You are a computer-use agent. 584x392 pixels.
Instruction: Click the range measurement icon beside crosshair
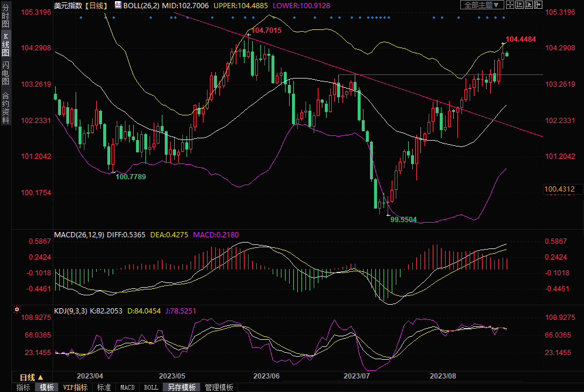[x=520, y=5]
